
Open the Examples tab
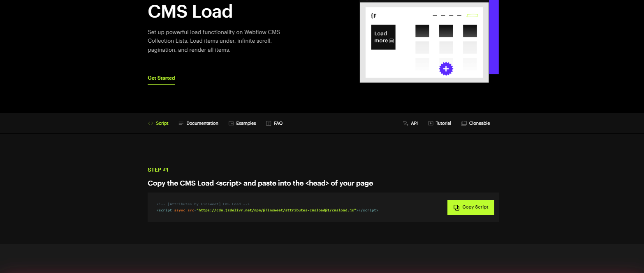click(x=242, y=123)
